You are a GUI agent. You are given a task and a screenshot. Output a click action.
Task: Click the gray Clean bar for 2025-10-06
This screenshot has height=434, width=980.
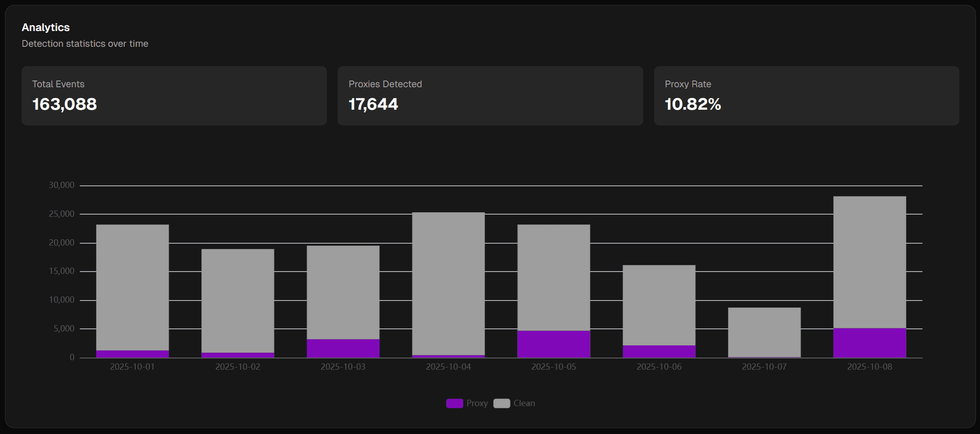(x=659, y=305)
